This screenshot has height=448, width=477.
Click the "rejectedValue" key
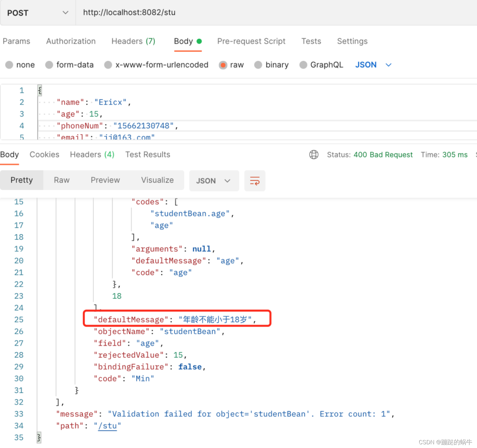pyautogui.click(x=129, y=355)
